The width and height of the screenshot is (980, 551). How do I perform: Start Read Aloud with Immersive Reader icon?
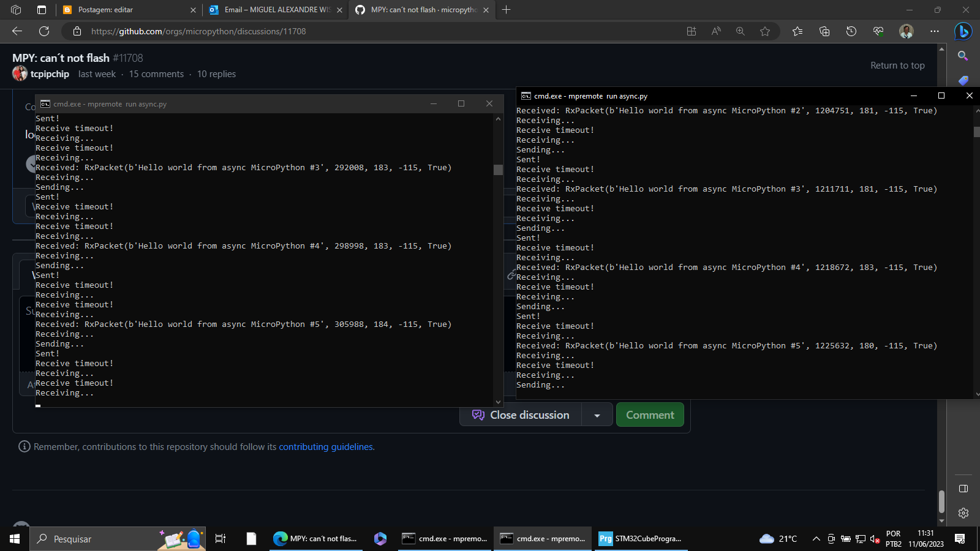(x=715, y=31)
